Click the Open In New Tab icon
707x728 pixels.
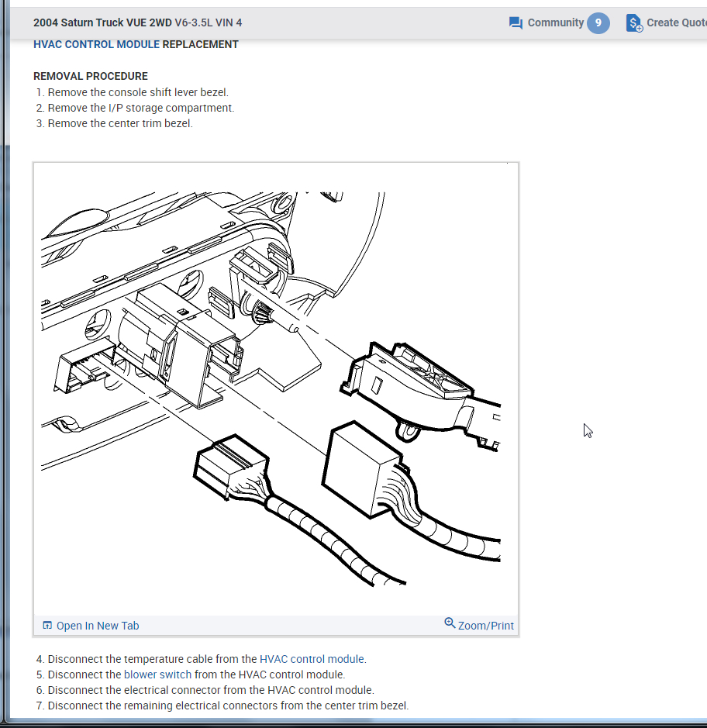(x=47, y=626)
